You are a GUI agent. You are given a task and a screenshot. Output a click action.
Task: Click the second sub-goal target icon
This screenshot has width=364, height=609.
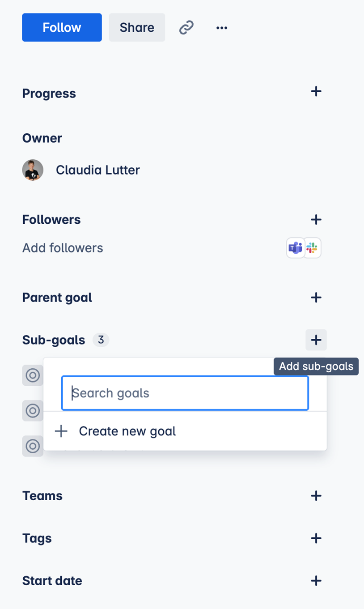tap(33, 410)
